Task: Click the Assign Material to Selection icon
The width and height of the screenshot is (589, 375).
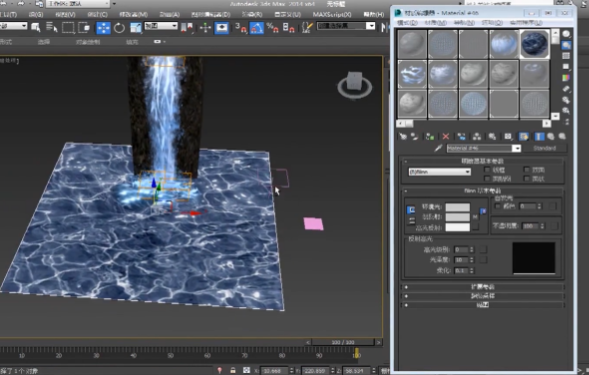Action: pos(430,136)
